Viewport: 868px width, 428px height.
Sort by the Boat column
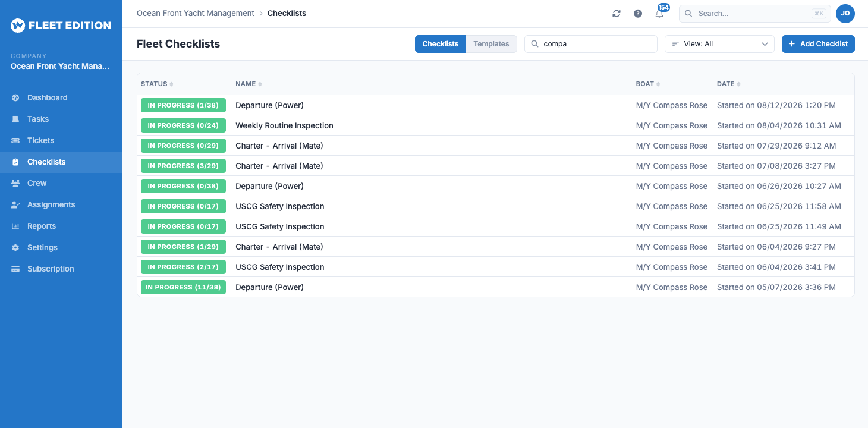tap(648, 84)
